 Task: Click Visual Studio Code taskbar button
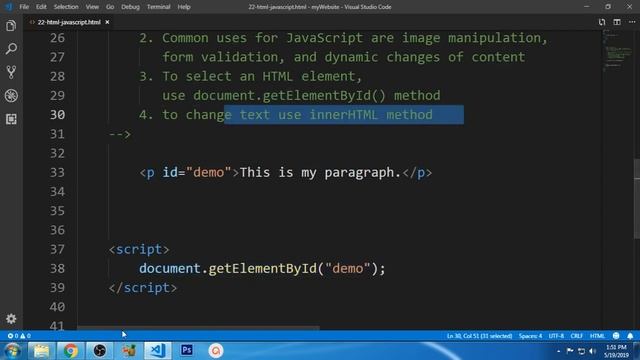tap(158, 351)
